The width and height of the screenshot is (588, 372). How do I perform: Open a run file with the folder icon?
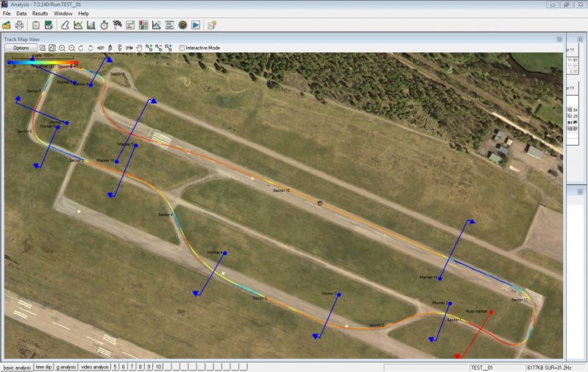click(x=7, y=25)
